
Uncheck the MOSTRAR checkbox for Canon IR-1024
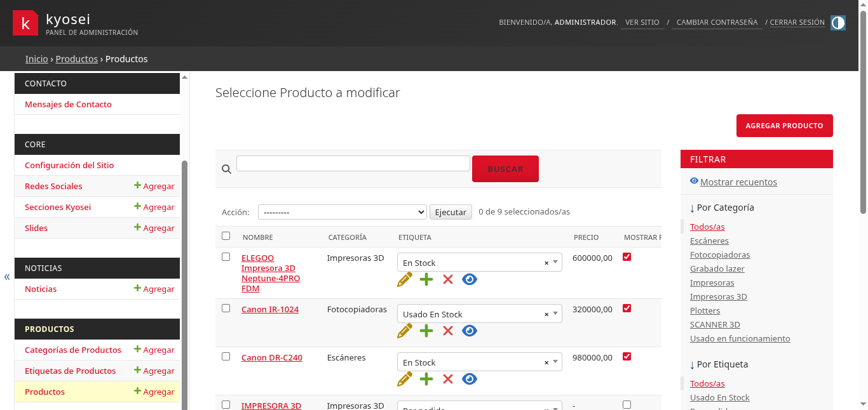(x=627, y=308)
